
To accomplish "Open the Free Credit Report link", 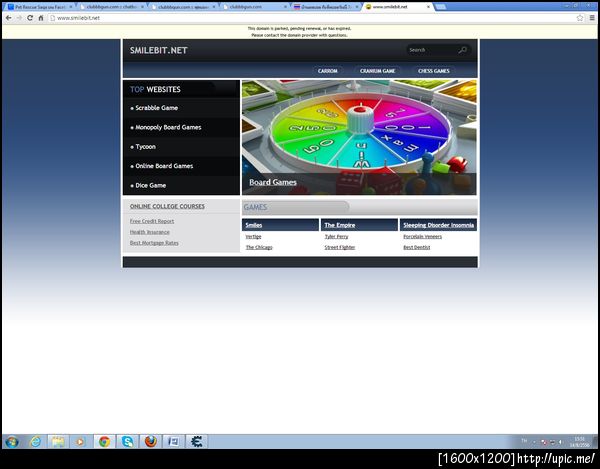I will click(x=152, y=221).
